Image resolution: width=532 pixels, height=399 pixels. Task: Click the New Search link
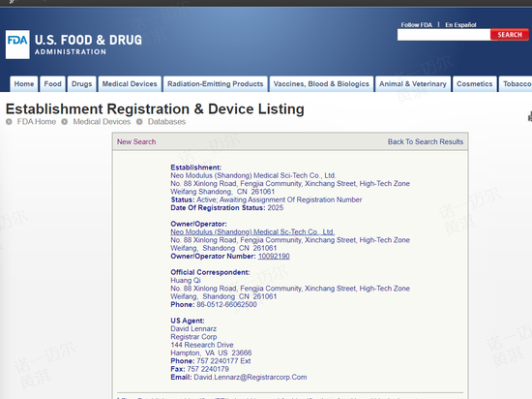coord(136,141)
